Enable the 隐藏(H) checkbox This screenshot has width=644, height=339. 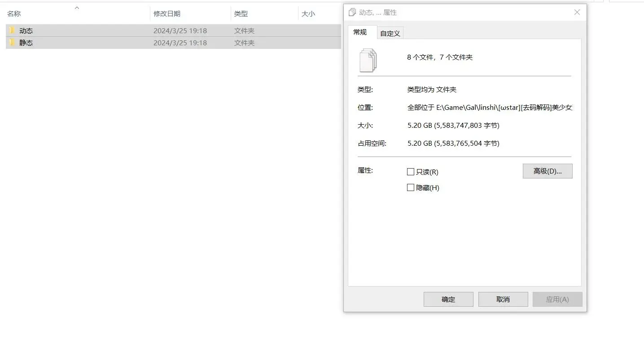point(410,188)
